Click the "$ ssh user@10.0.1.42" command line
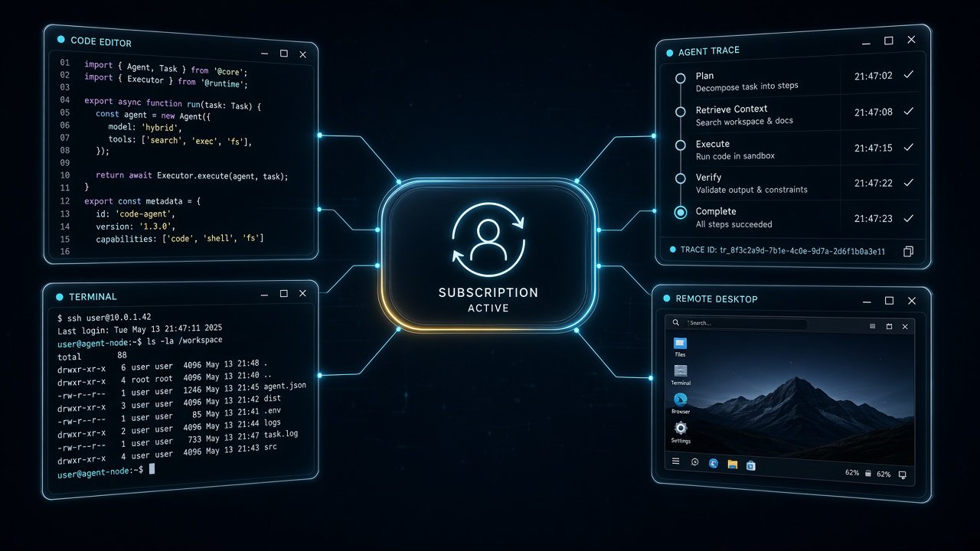This screenshot has width=980, height=551. click(x=104, y=317)
